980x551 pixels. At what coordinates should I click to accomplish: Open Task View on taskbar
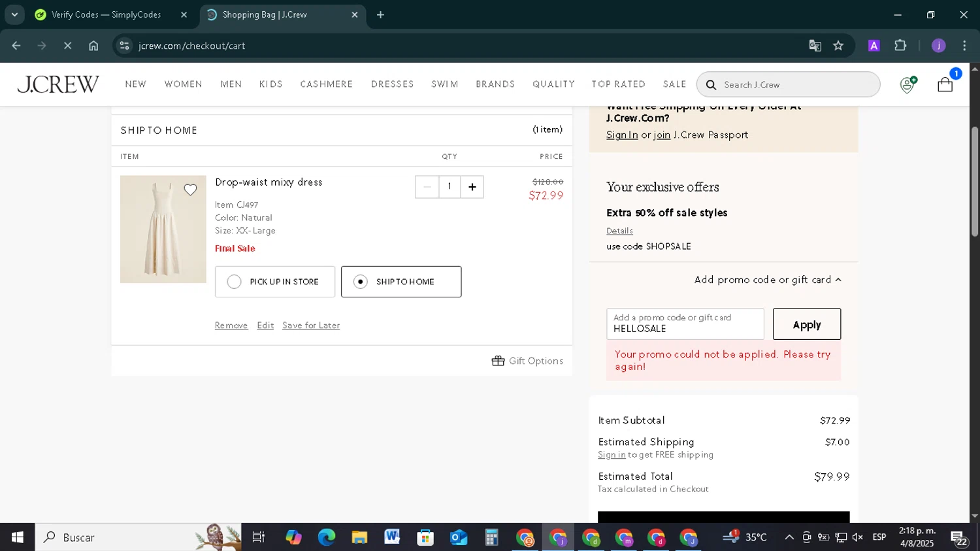pyautogui.click(x=259, y=537)
